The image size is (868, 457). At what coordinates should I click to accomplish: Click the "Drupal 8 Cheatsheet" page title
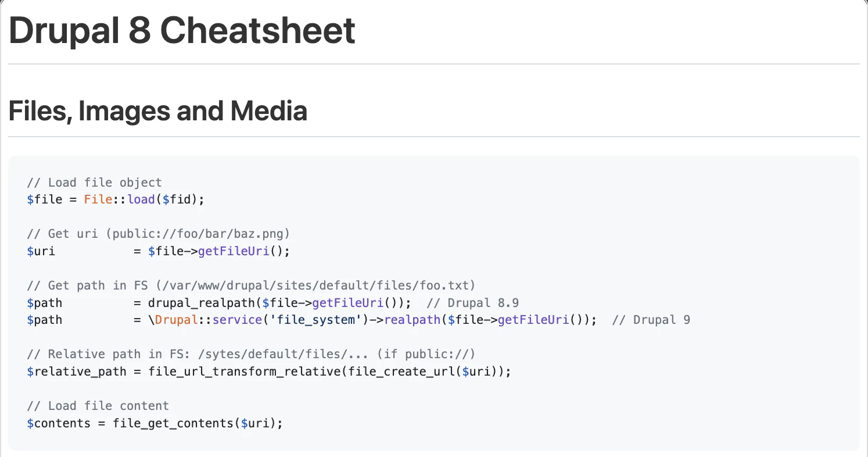click(x=182, y=30)
